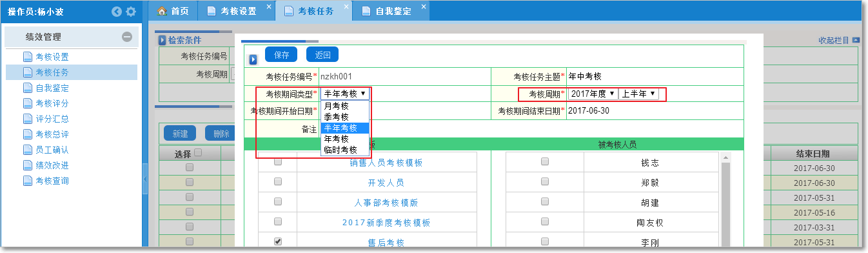Select 半年考核 option in the list
Screen dimensions: 868x253
(345, 128)
